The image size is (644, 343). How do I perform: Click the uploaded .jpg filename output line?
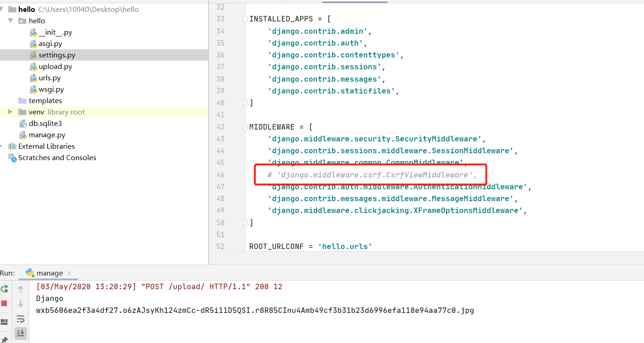click(x=255, y=311)
